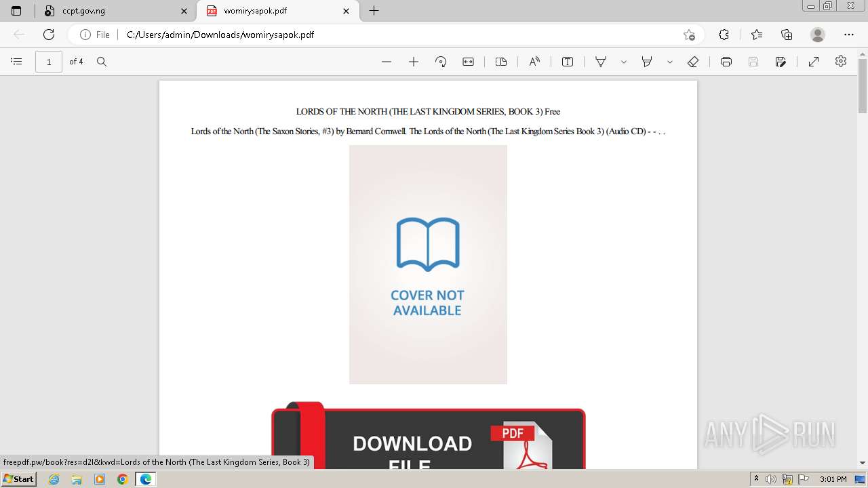The width and height of the screenshot is (868, 488).
Task: Click the PDF page number field
Action: pyautogui.click(x=49, y=62)
